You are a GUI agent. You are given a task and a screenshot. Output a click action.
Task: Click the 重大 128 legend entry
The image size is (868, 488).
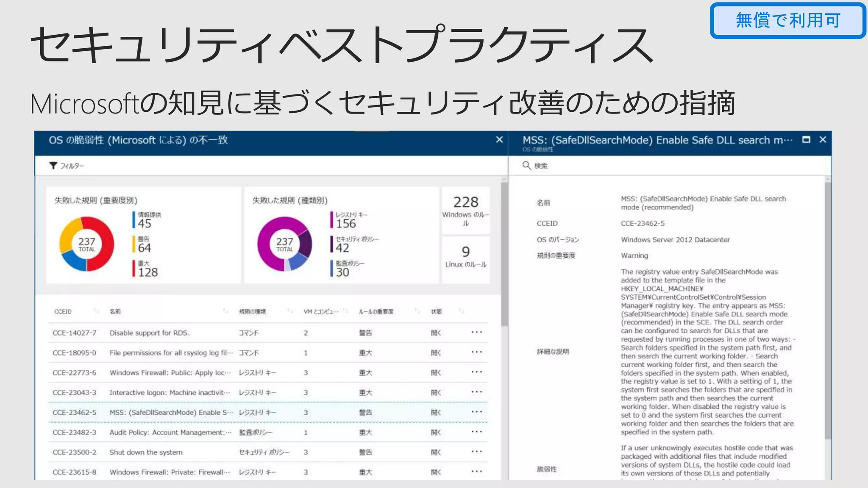(145, 269)
